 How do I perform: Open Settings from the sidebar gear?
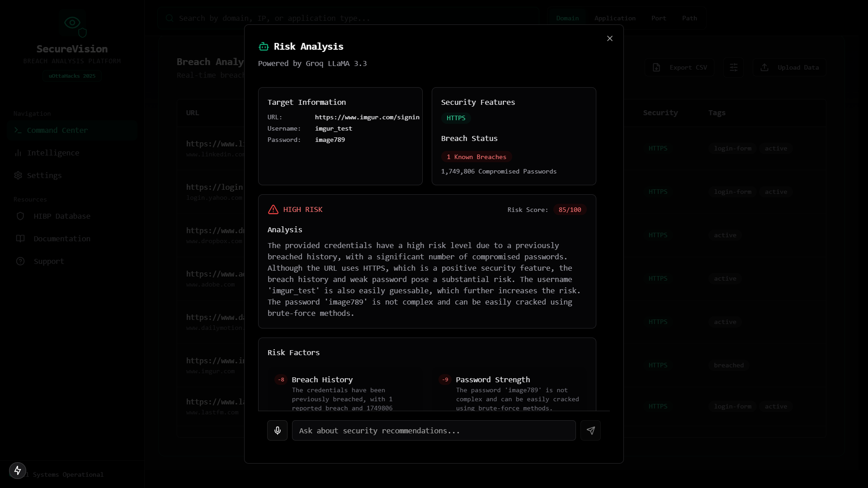(x=18, y=175)
